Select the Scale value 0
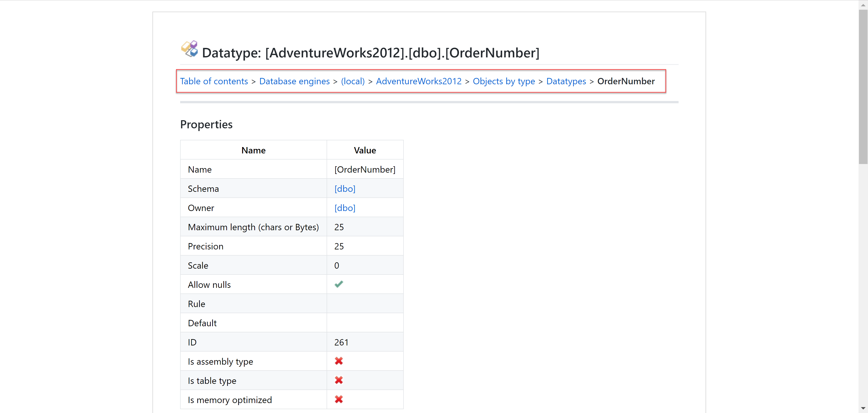 (337, 265)
